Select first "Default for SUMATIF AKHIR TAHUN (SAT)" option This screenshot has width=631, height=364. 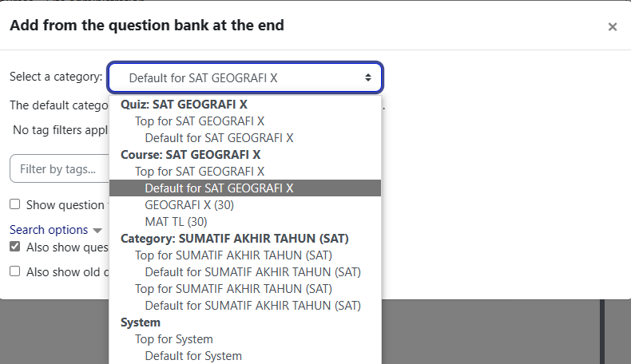pyautogui.click(x=252, y=272)
